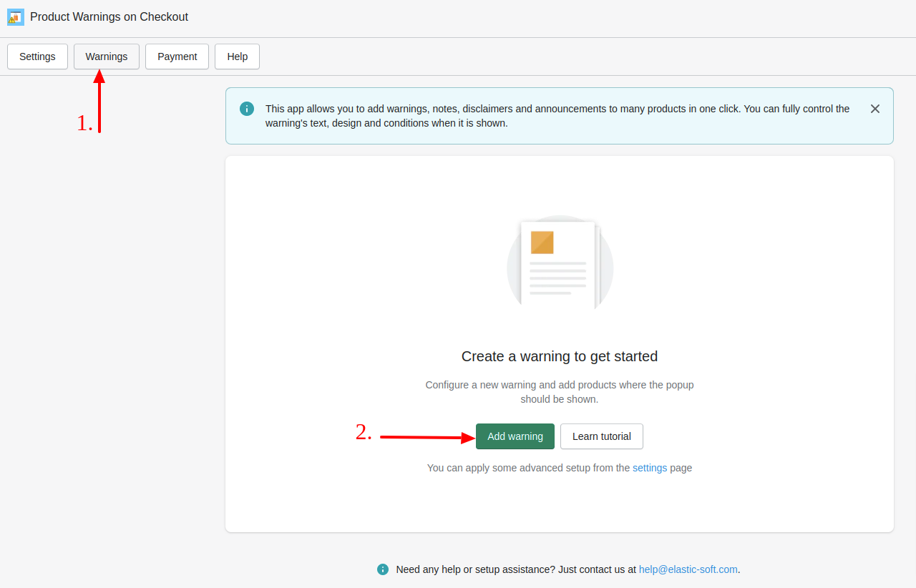Click the 'Product Warnings on Checkout' title

(109, 17)
